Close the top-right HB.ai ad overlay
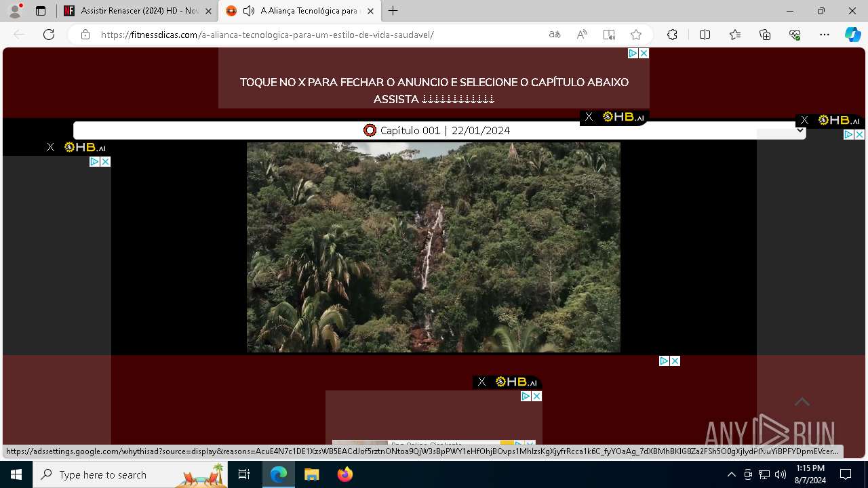Viewport: 868px width, 488px height. [x=804, y=120]
